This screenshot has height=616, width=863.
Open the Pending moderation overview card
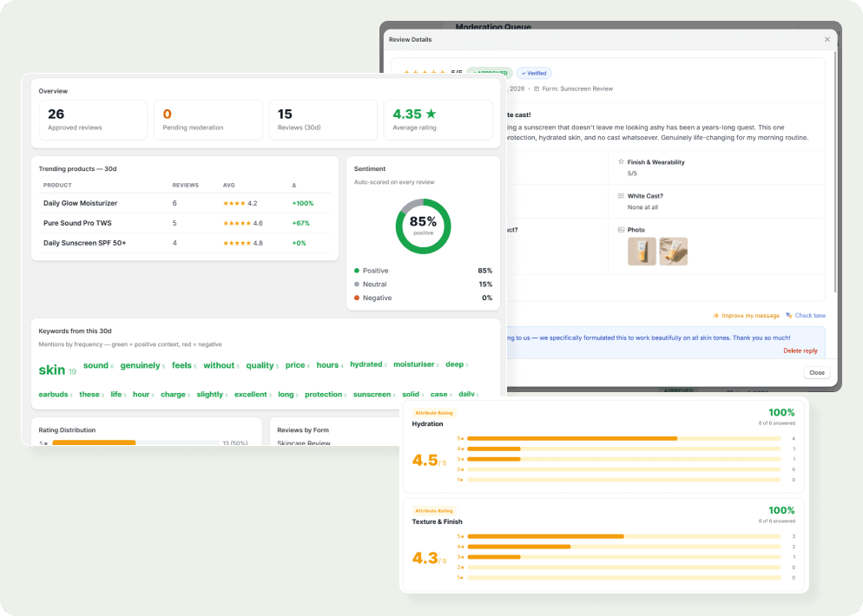[208, 120]
